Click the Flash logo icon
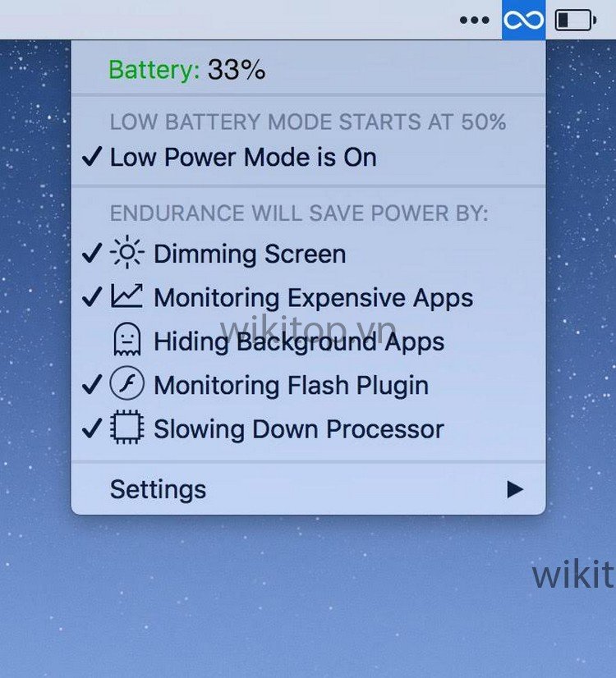 [126, 383]
